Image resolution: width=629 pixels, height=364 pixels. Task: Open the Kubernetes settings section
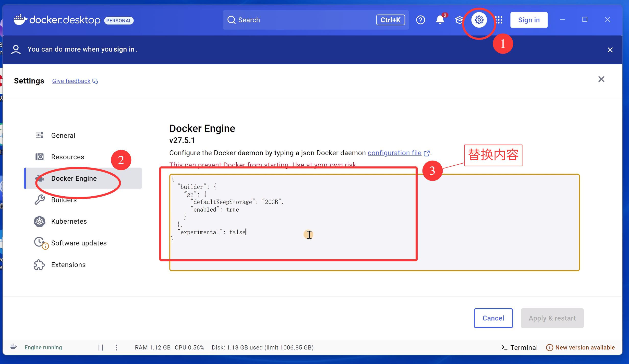click(x=69, y=221)
